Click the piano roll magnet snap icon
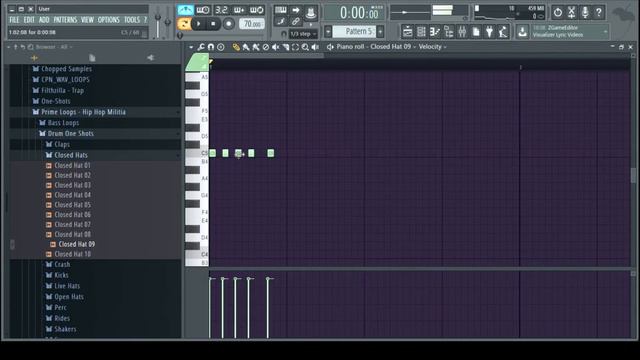The width and height of the screenshot is (640, 360). tap(211, 47)
